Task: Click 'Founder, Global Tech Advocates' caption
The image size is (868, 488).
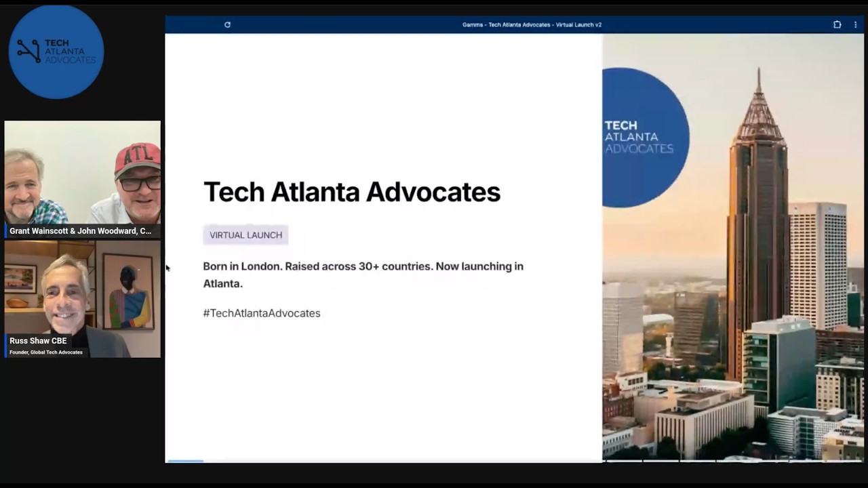Action: [x=46, y=352]
